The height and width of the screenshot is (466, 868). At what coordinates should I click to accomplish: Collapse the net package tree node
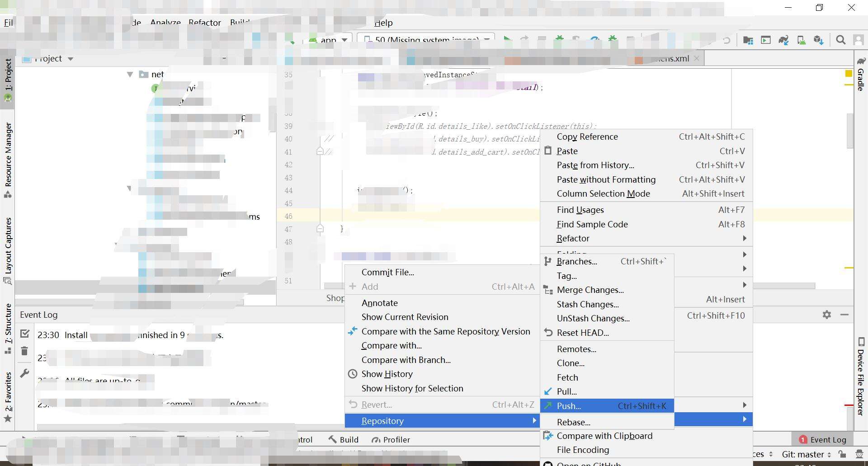point(130,74)
